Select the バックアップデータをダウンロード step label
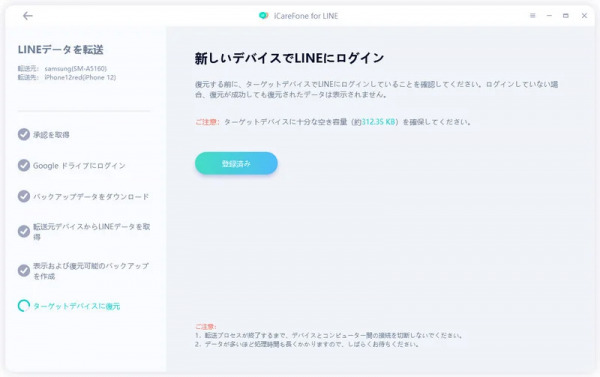This screenshot has width=600, height=377. point(91,197)
